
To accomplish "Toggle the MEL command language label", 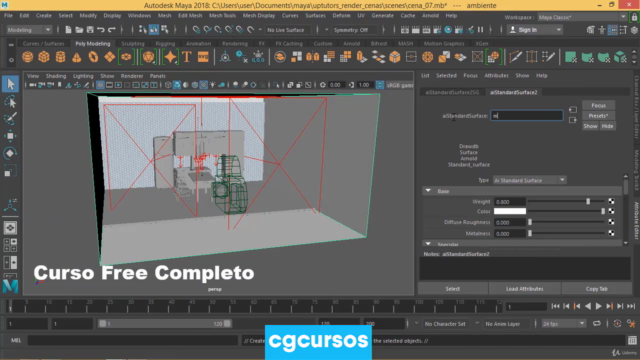I will [16, 340].
